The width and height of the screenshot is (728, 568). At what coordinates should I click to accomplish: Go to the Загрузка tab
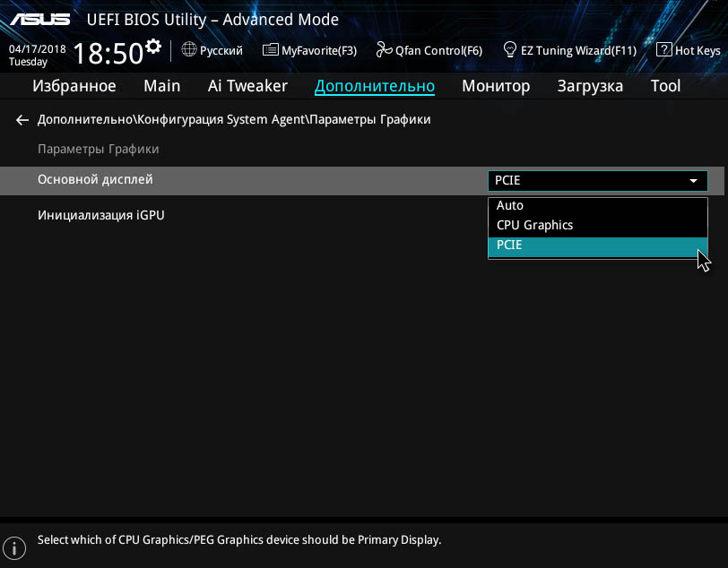coord(590,86)
